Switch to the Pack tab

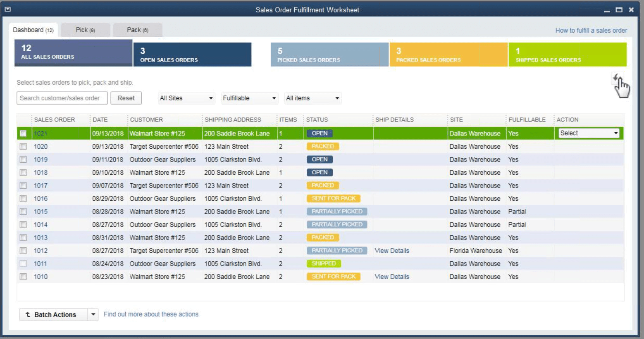138,29
